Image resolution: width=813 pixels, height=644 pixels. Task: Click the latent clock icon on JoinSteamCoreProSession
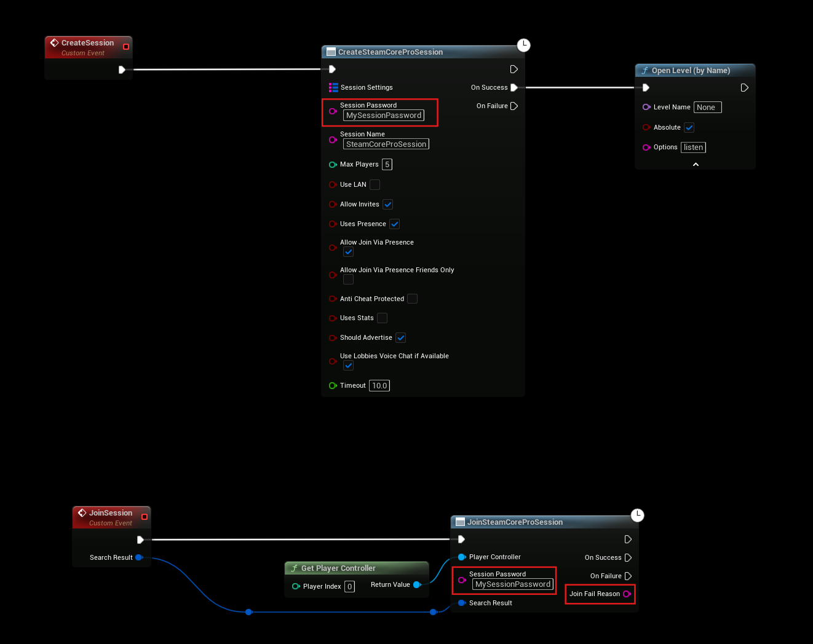pyautogui.click(x=638, y=515)
